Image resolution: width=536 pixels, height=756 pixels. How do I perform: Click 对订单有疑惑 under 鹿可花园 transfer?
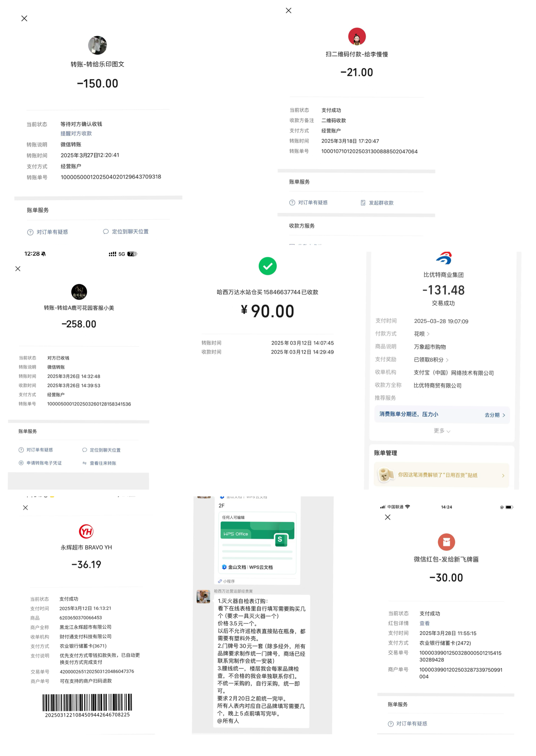tap(36, 450)
